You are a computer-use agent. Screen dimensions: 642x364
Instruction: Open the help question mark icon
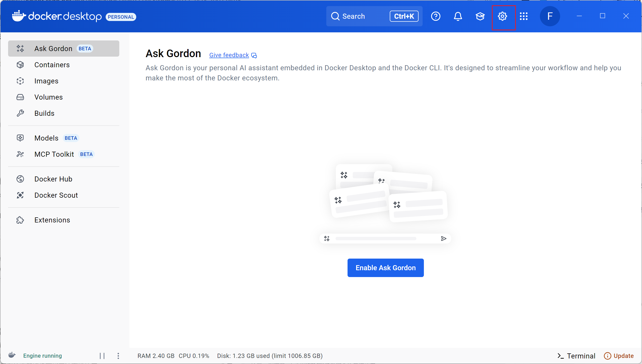click(x=435, y=16)
